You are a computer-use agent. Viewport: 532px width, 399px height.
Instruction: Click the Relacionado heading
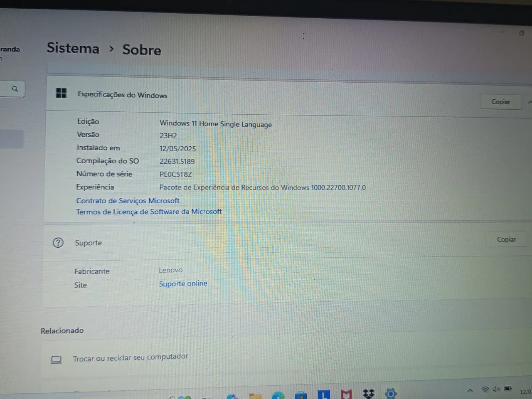62,330
